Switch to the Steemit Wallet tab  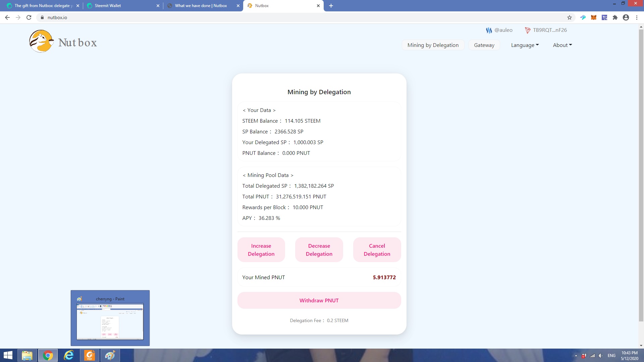tap(108, 6)
